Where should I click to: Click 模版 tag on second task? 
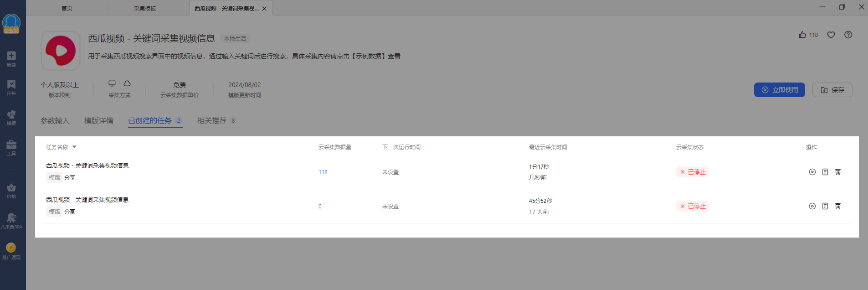pos(55,212)
